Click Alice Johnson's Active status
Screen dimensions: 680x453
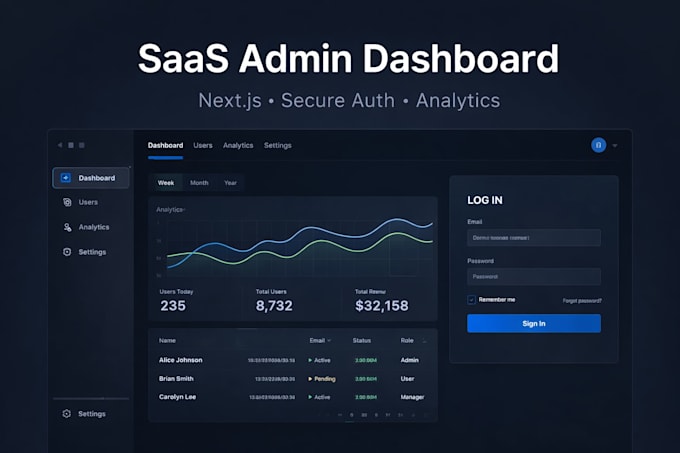pos(319,360)
